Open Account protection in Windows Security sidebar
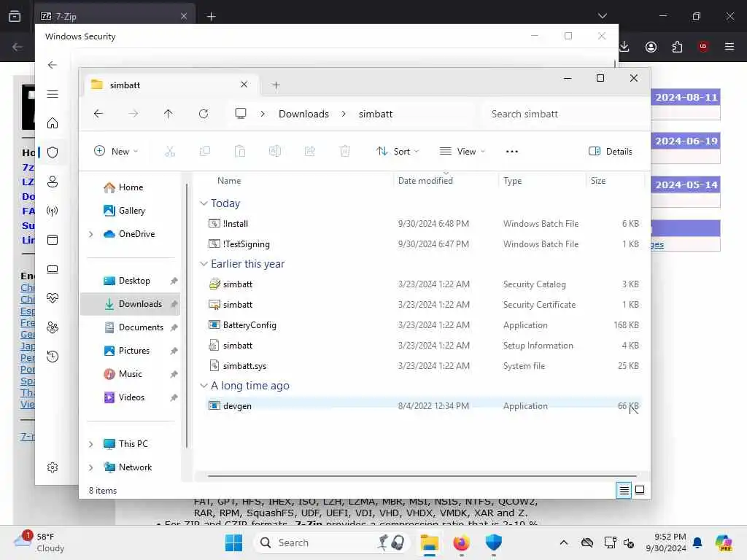The width and height of the screenshot is (747, 560). 53,182
